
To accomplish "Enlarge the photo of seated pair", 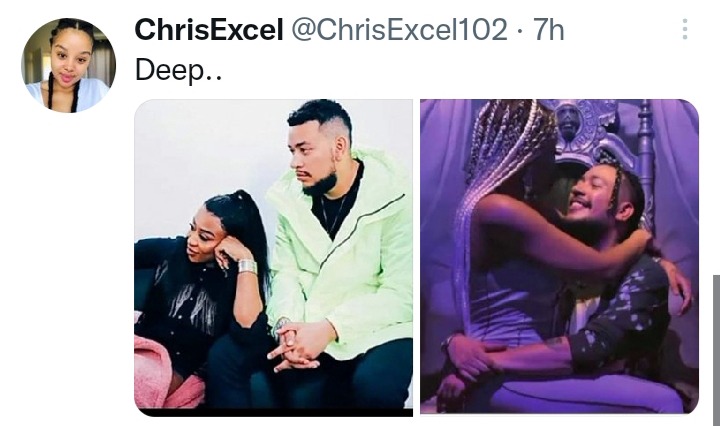I will [x=274, y=258].
